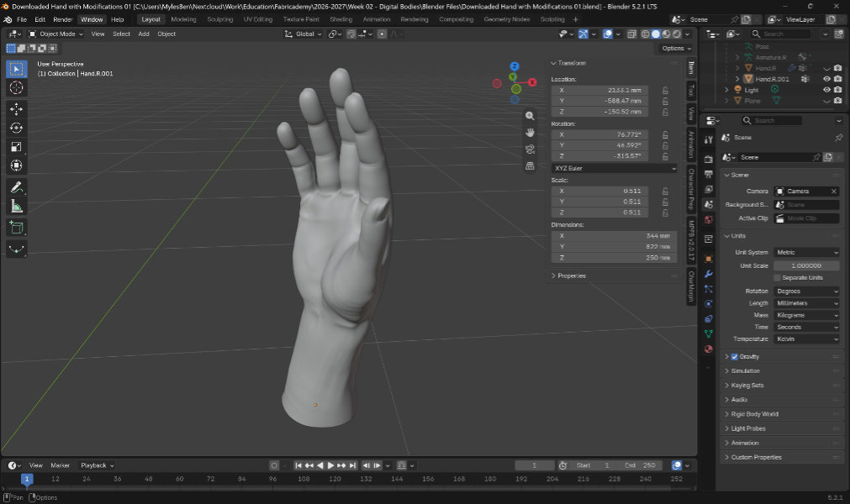
Task: Open the Rotation Degrees dropdown
Action: pyautogui.click(x=806, y=291)
